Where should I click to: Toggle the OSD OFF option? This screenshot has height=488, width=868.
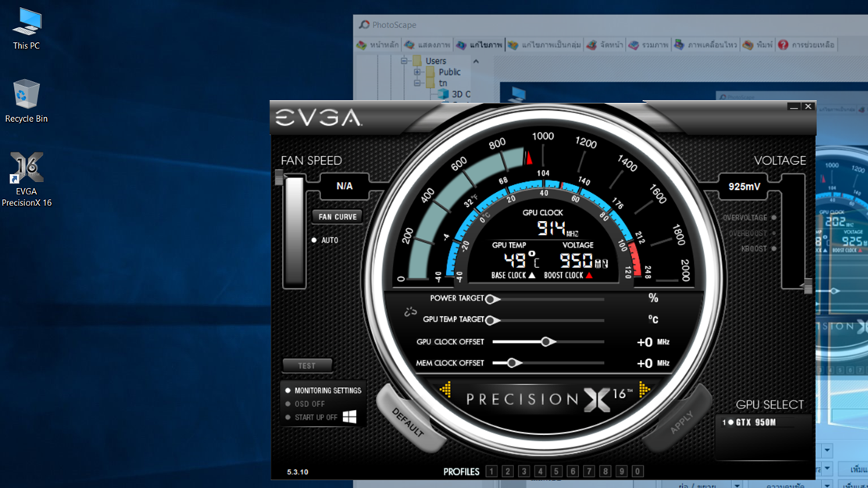305,404
